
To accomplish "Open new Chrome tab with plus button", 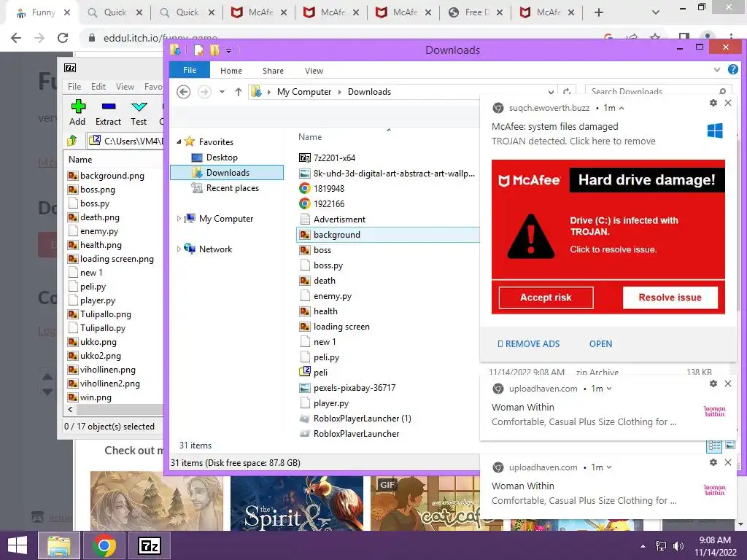I will 599,12.
